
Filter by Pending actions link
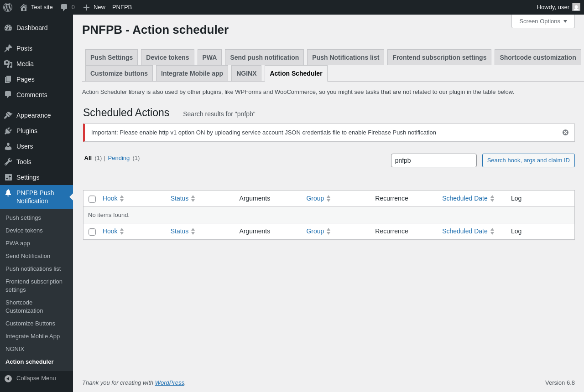click(x=119, y=158)
